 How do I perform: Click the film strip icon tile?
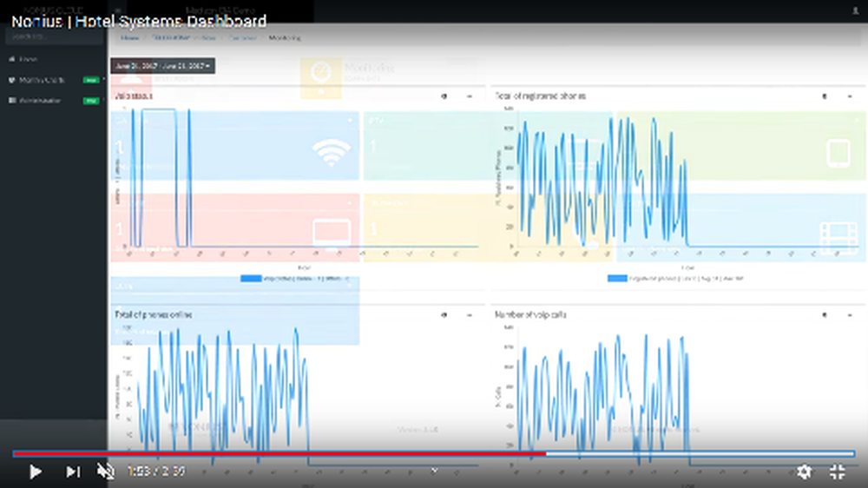coord(838,237)
